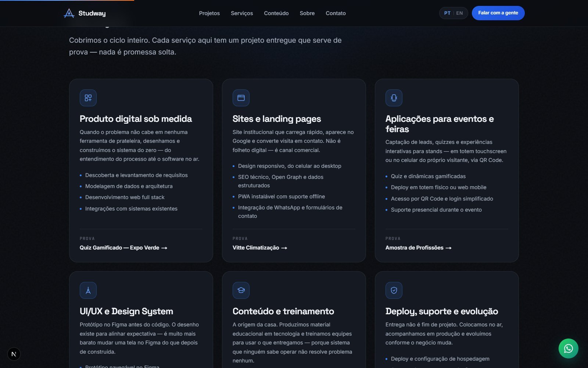Click the Sites e landing pages heading
This screenshot has height=368, width=588.
click(x=277, y=119)
